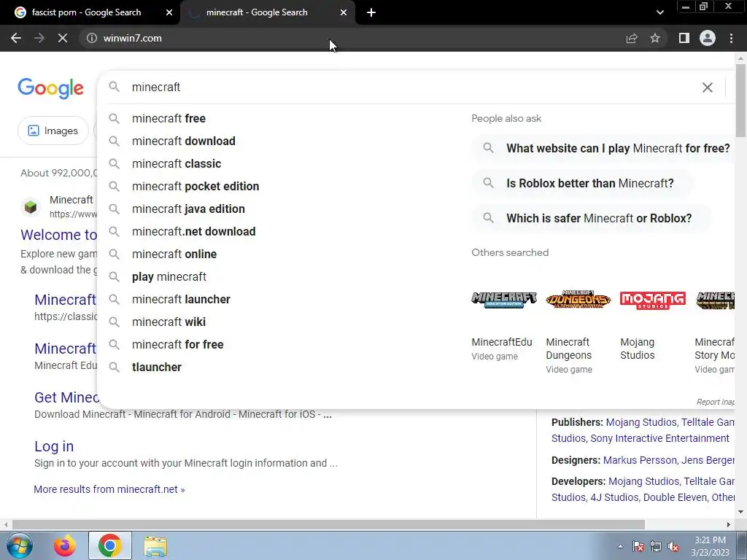Click the Minecraft grass block favicon

tap(31, 206)
